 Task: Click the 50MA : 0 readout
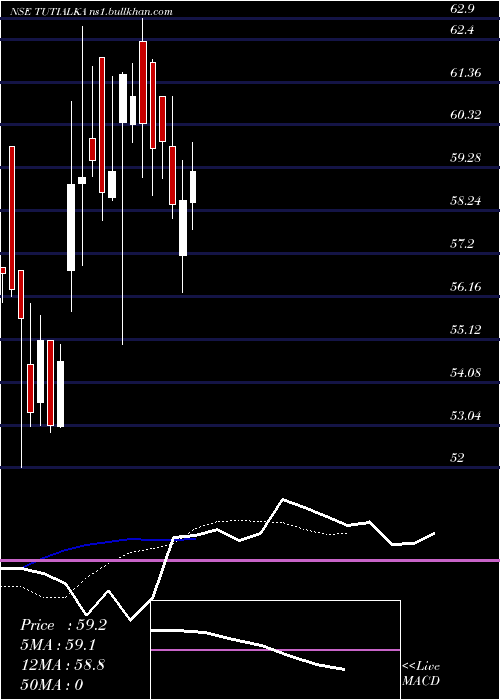52,685
